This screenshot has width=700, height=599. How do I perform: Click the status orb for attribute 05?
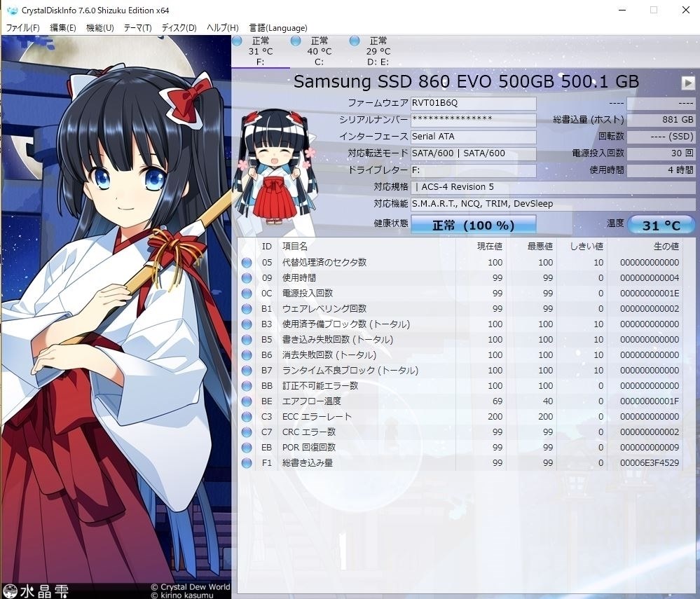tap(247, 263)
